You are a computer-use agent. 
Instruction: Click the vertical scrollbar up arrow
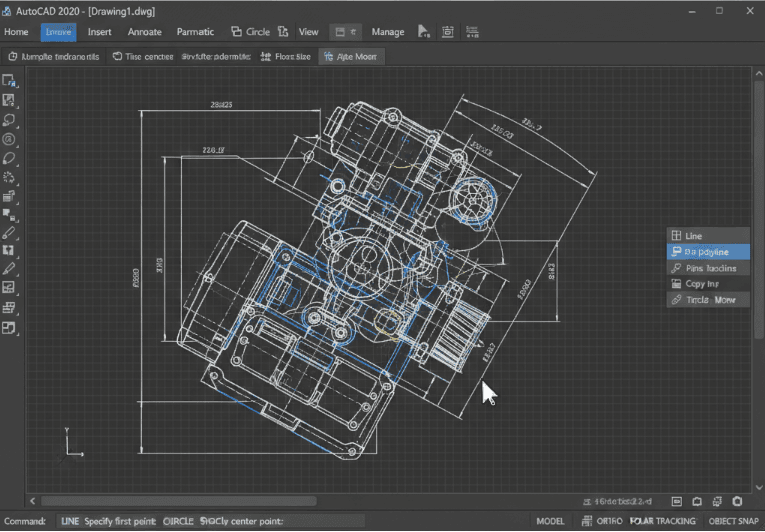[759, 73]
